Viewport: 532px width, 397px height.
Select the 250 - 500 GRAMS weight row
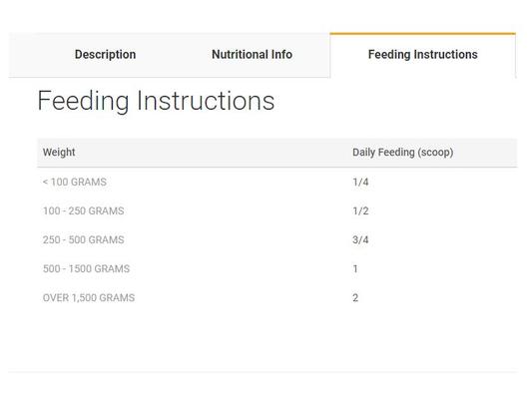pyautogui.click(x=276, y=239)
